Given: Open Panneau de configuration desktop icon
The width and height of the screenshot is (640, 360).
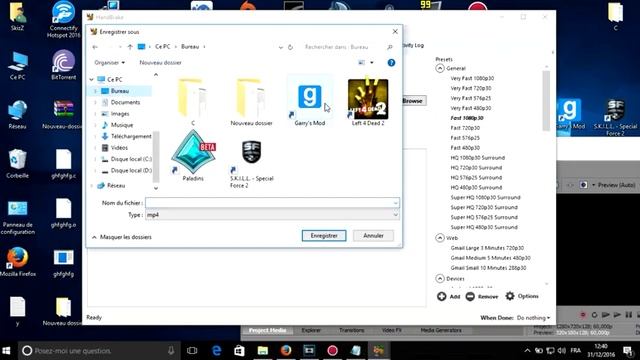Looking at the screenshot, I should pyautogui.click(x=18, y=217).
